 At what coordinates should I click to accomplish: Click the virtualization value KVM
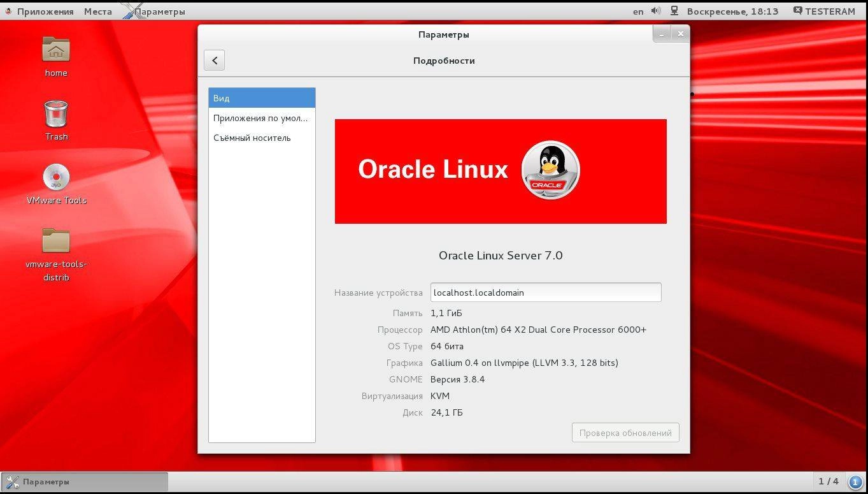coord(440,396)
